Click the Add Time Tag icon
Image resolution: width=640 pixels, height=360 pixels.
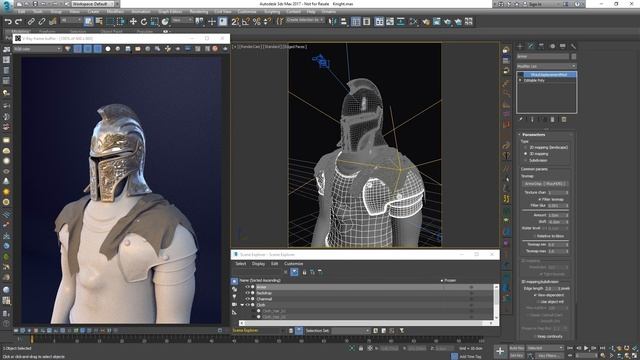pos(454,356)
